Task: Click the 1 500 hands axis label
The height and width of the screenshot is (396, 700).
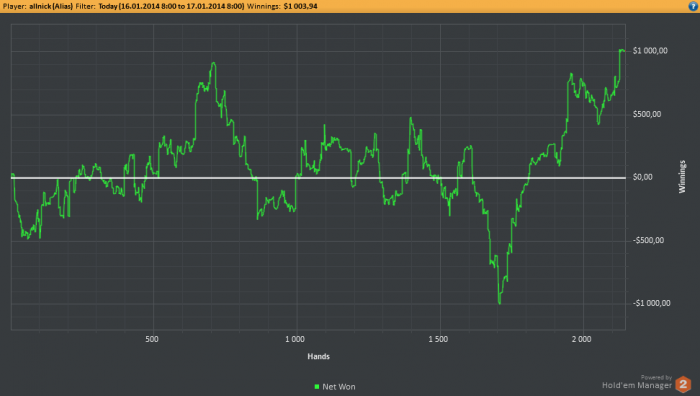Action: (x=438, y=339)
